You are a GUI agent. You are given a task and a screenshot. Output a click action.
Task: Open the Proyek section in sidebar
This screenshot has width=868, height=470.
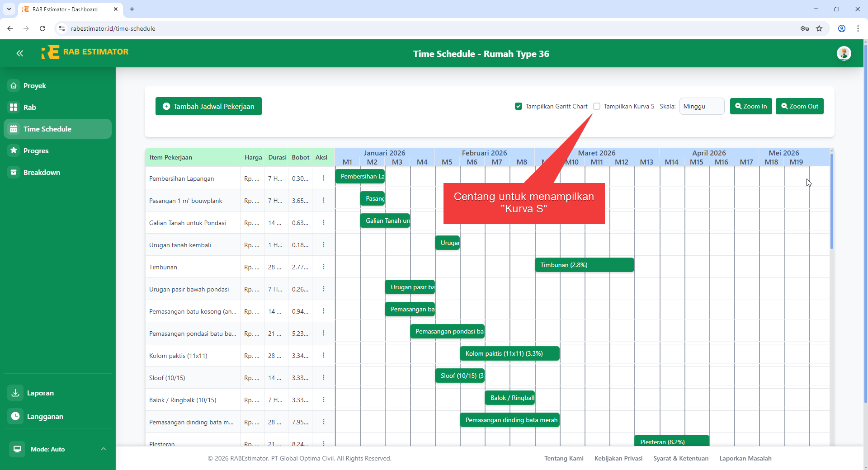(x=34, y=85)
